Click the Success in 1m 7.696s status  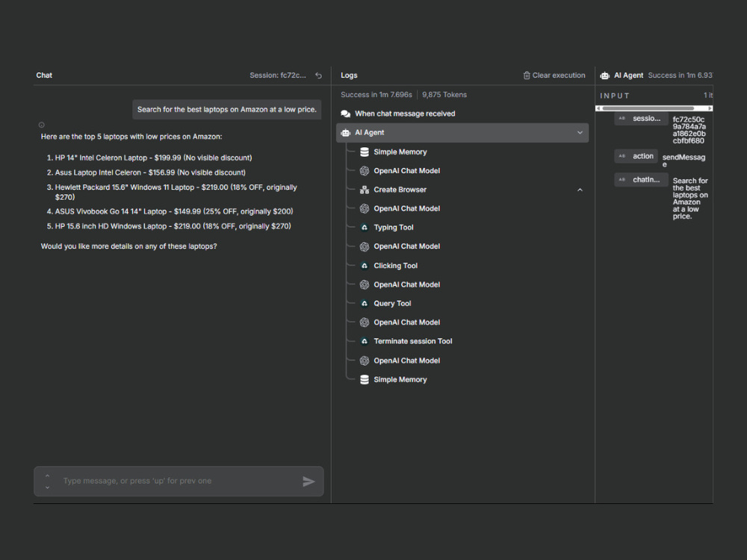(x=376, y=95)
